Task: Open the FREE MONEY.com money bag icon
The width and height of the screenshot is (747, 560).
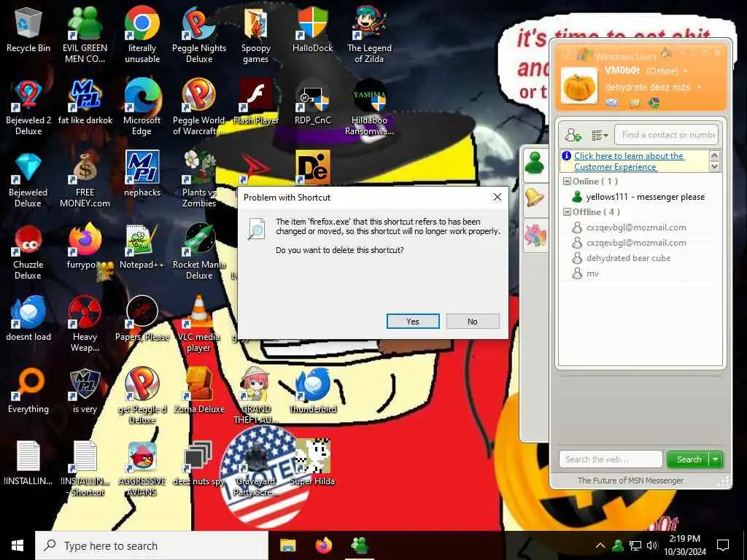Action: tap(85, 181)
